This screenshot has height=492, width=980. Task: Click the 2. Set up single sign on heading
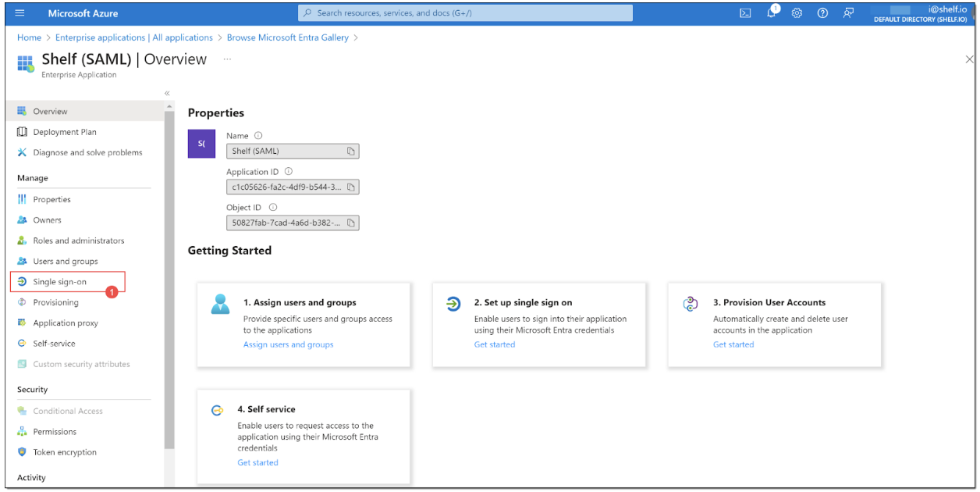pos(523,302)
